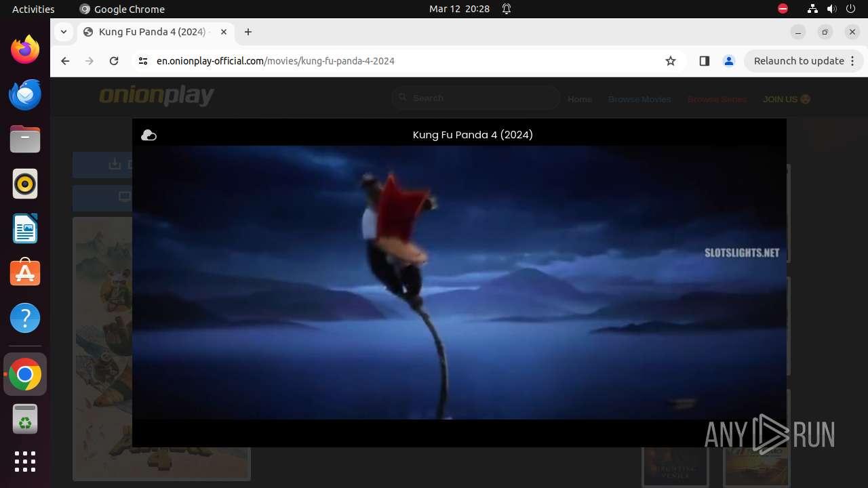The image size is (868, 488).
Task: Open Trash from dock
Action: [x=25, y=419]
